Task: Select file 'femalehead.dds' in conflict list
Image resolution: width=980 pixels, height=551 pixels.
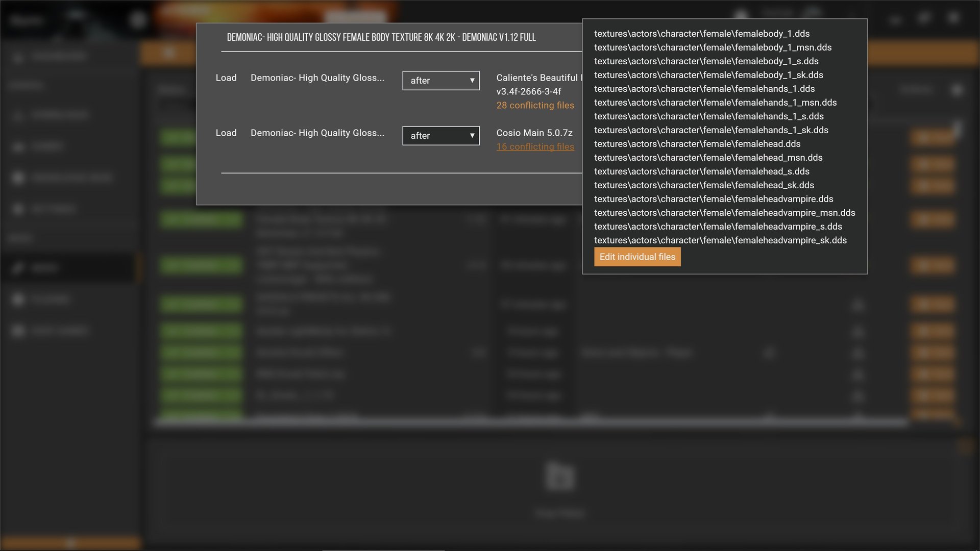Action: coord(697,144)
